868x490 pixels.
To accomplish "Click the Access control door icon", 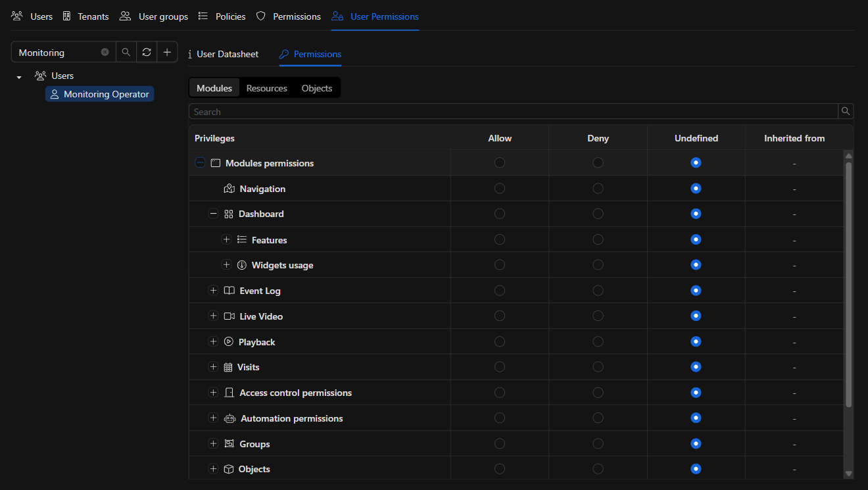I will (229, 393).
